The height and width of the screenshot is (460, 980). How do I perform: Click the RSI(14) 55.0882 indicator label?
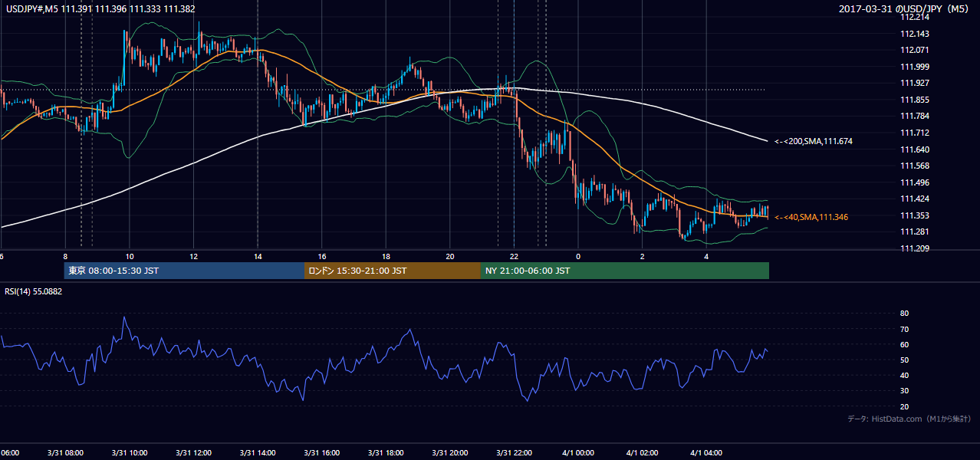click(x=34, y=291)
